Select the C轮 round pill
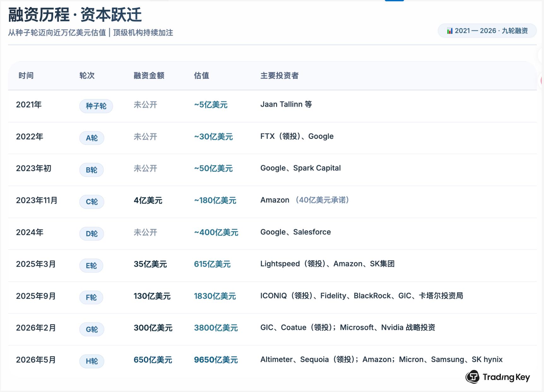 [92, 202]
